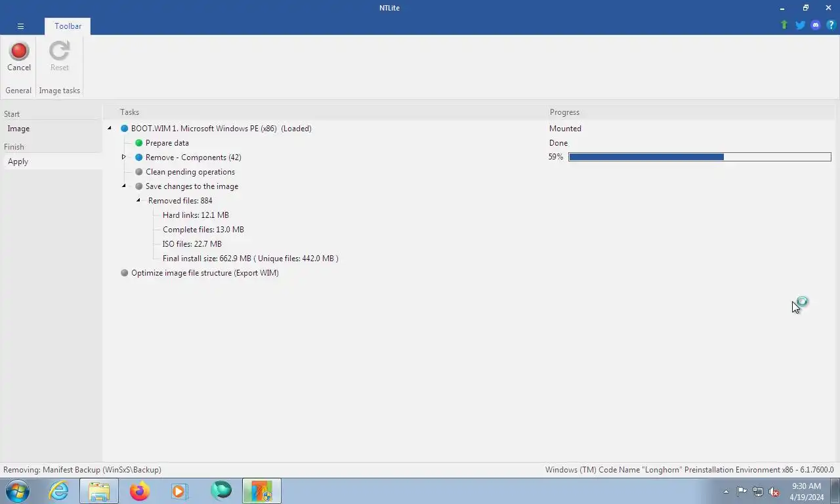Click the green status dot of Prepare data

click(139, 143)
